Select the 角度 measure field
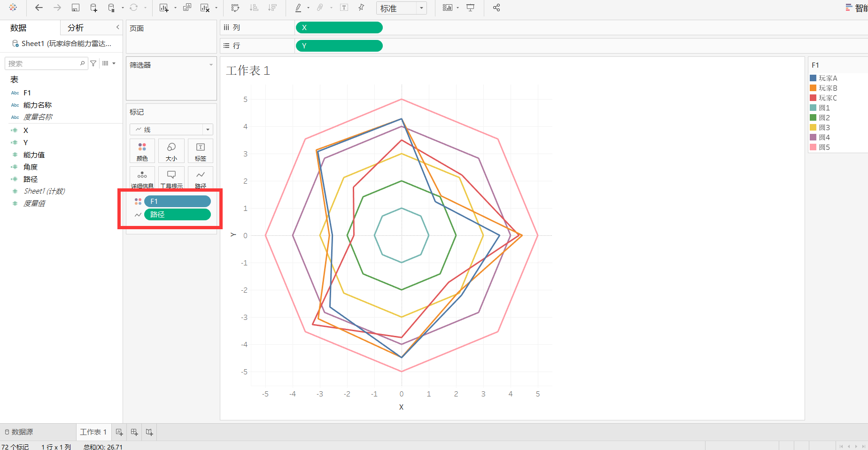 31,167
